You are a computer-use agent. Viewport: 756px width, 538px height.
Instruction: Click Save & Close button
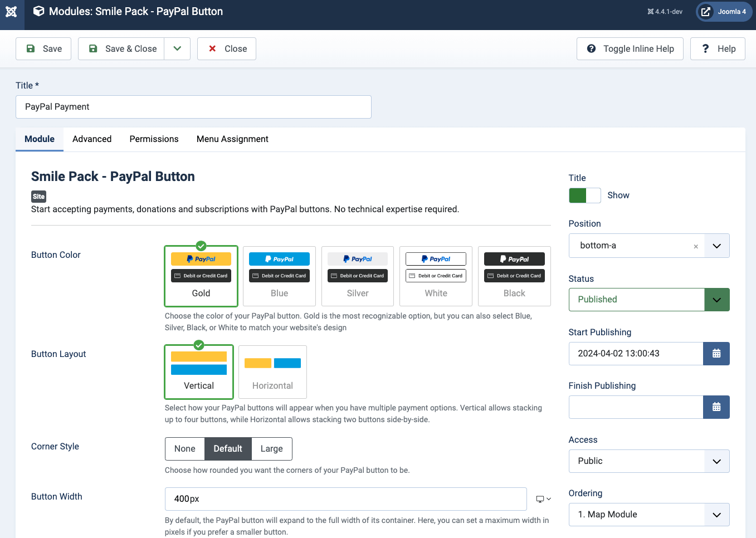pos(121,49)
